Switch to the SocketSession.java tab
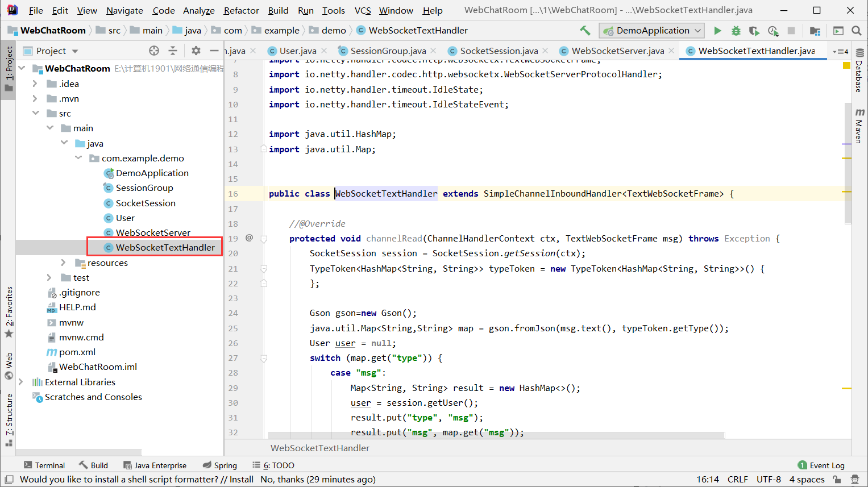The height and width of the screenshot is (487, 868). [499, 51]
